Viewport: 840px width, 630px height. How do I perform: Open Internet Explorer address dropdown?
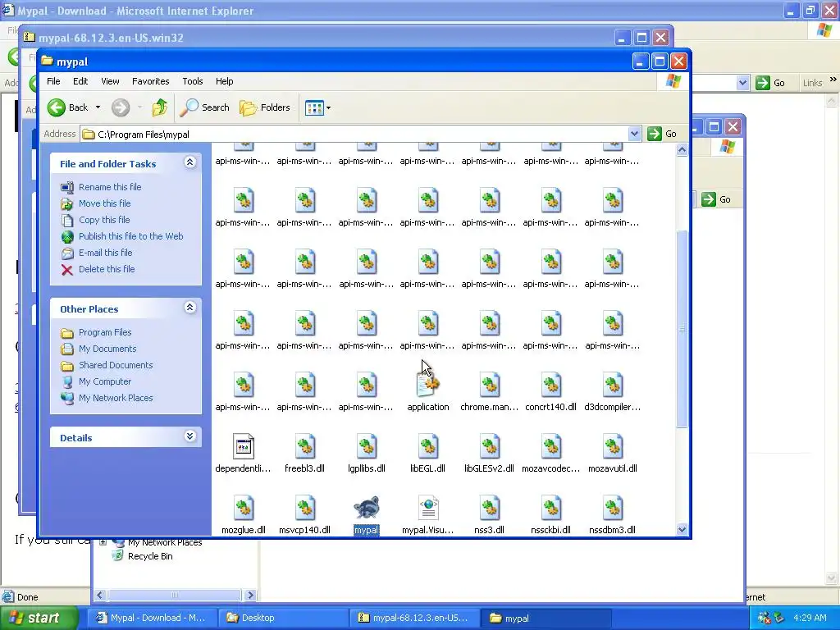742,83
